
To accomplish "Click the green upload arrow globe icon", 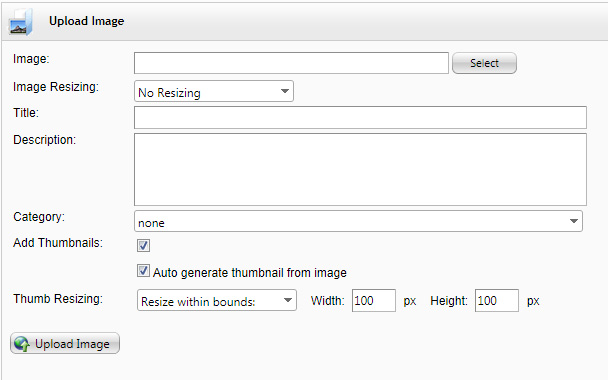I will point(22,344).
